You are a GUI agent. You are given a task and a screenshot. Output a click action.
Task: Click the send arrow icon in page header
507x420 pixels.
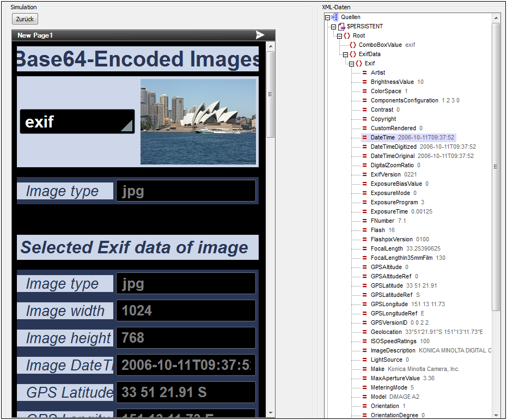[260, 35]
